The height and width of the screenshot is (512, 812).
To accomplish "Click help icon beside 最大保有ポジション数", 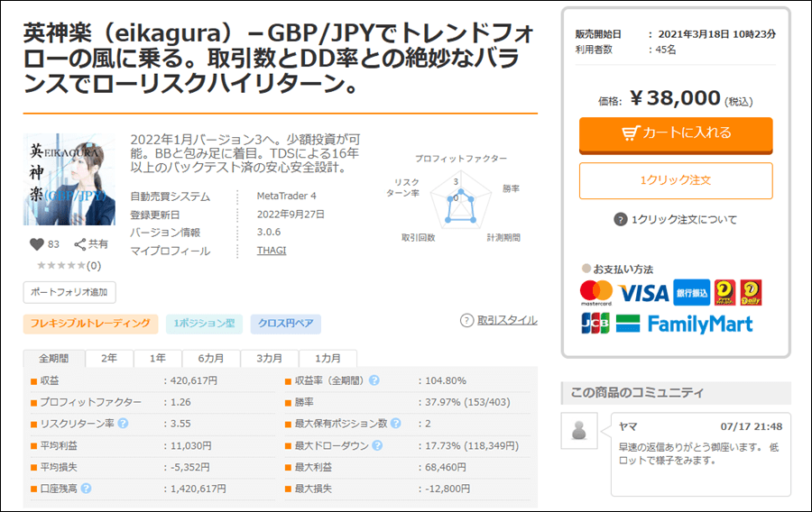I will tap(395, 424).
